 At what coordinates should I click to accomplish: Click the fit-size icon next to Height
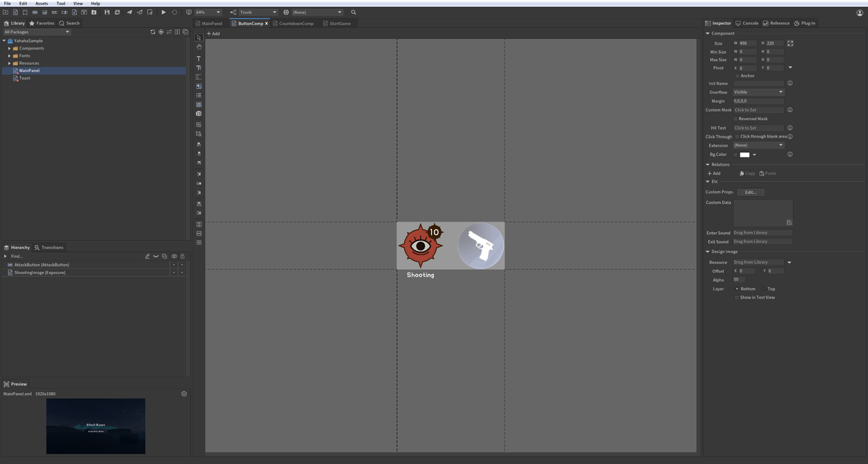[790, 43]
